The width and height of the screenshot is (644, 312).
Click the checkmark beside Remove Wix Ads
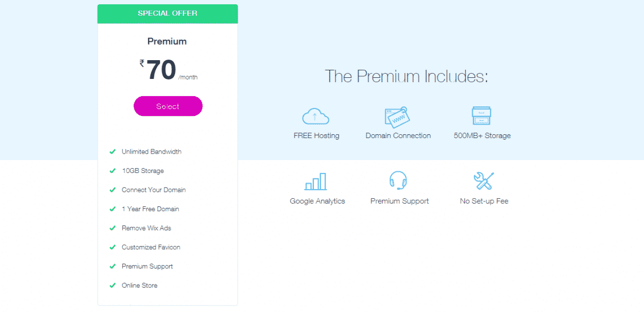(x=112, y=228)
